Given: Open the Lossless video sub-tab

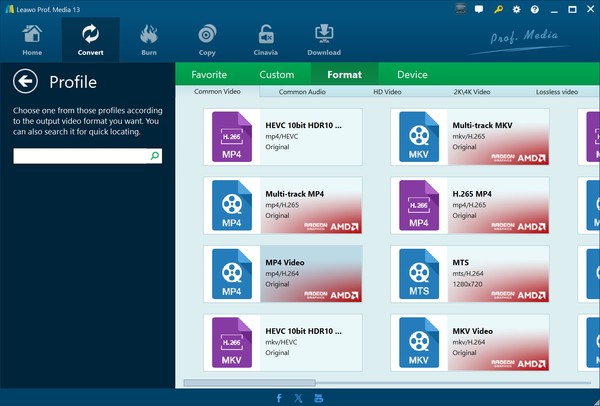Looking at the screenshot, I should tap(557, 92).
